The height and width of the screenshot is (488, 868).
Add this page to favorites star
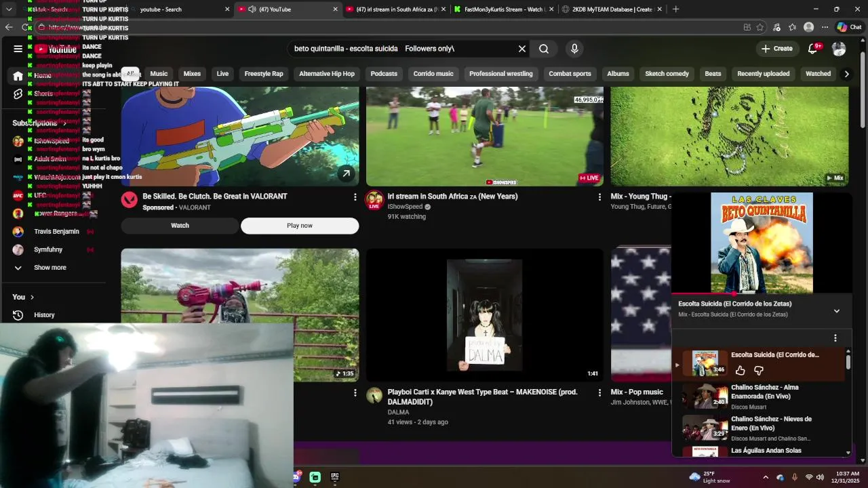(760, 27)
